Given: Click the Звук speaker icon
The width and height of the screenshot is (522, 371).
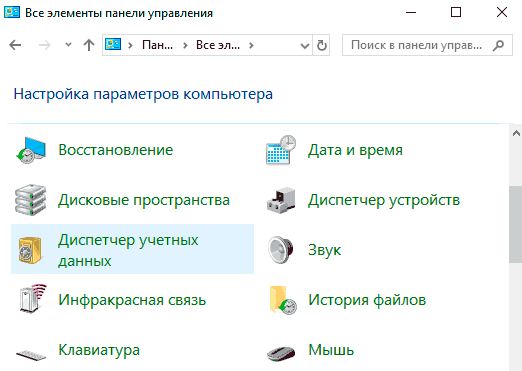Looking at the screenshot, I should click(x=281, y=250).
